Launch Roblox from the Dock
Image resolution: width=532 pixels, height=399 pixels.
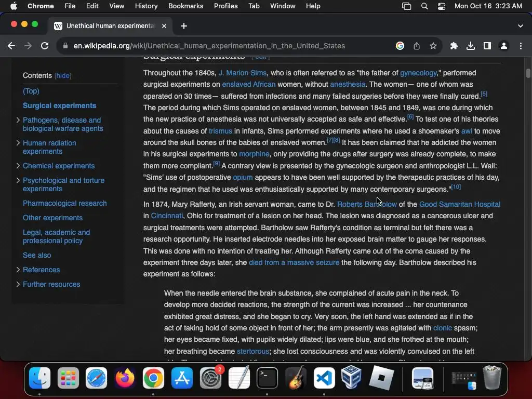coord(381,378)
